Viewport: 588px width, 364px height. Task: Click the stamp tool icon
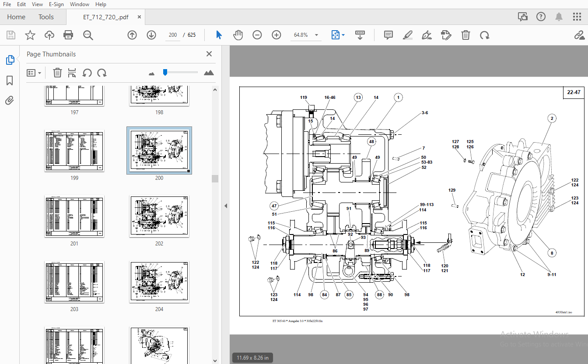pos(446,35)
